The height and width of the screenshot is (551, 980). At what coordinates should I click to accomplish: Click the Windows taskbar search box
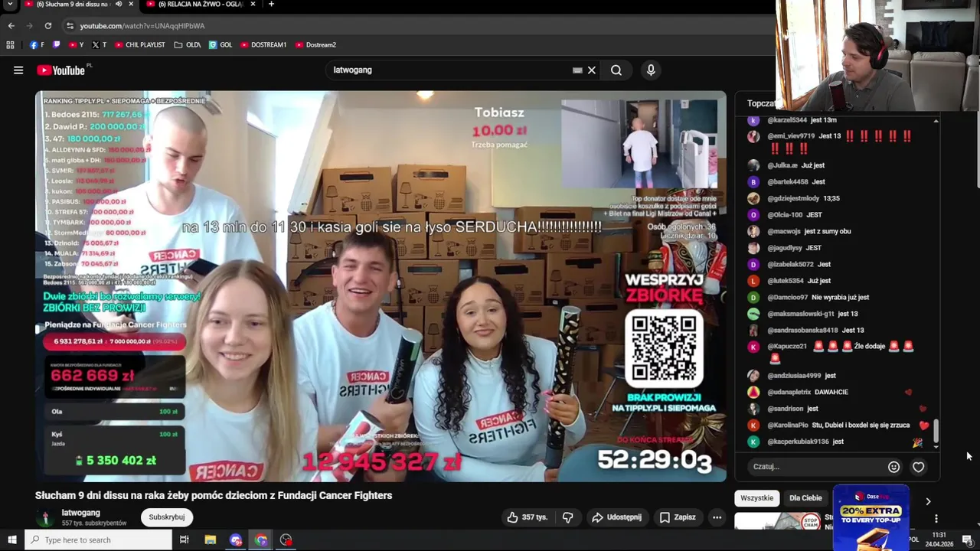coord(98,540)
